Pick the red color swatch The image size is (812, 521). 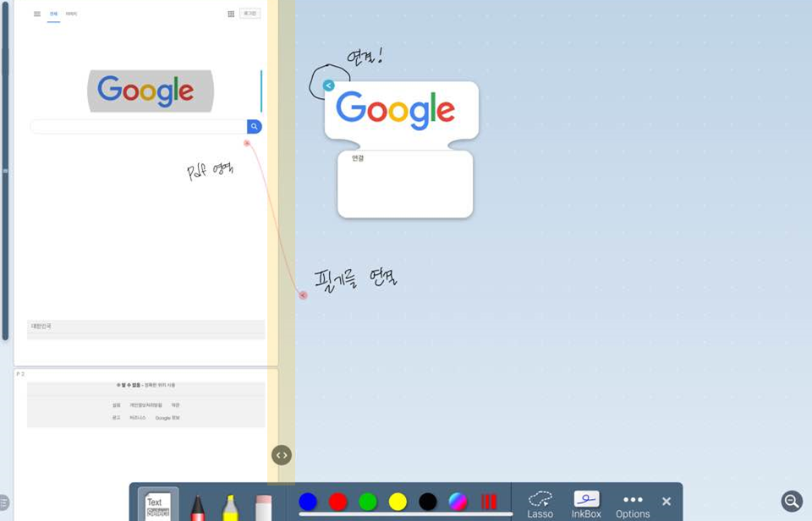coord(337,502)
